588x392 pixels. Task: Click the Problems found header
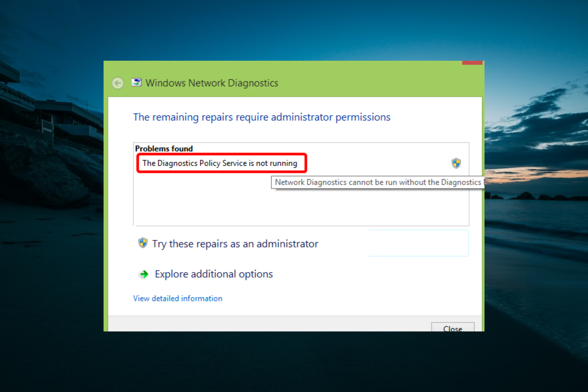(x=164, y=149)
